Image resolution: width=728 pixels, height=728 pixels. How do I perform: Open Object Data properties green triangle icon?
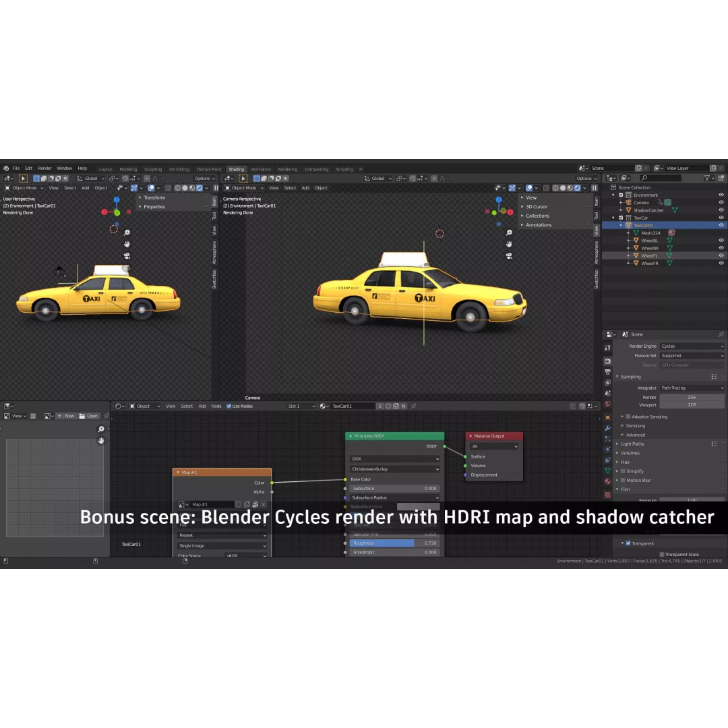coord(608,471)
